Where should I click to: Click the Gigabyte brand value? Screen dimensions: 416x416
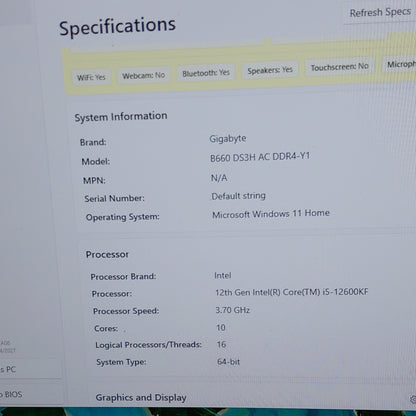point(228,138)
